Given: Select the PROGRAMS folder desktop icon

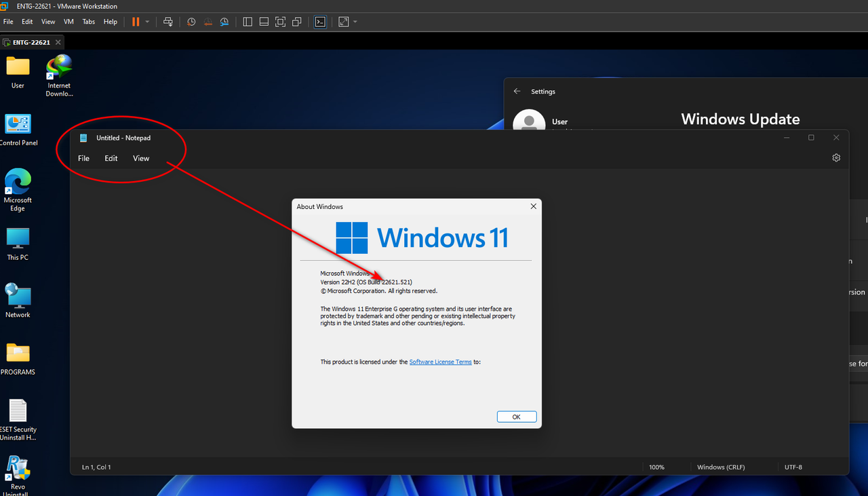Looking at the screenshot, I should [x=18, y=359].
